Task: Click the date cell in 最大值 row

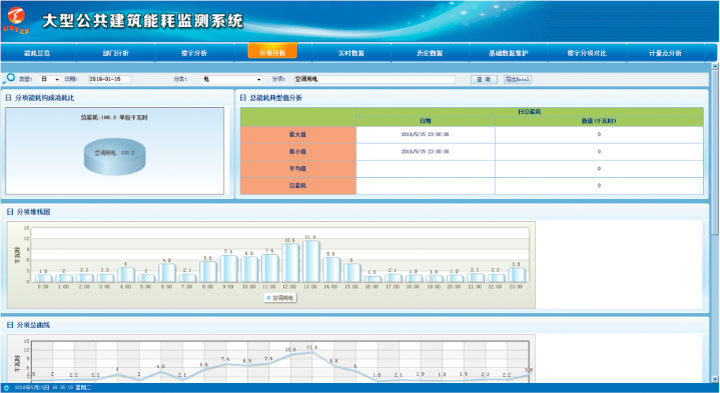Action: tap(425, 135)
